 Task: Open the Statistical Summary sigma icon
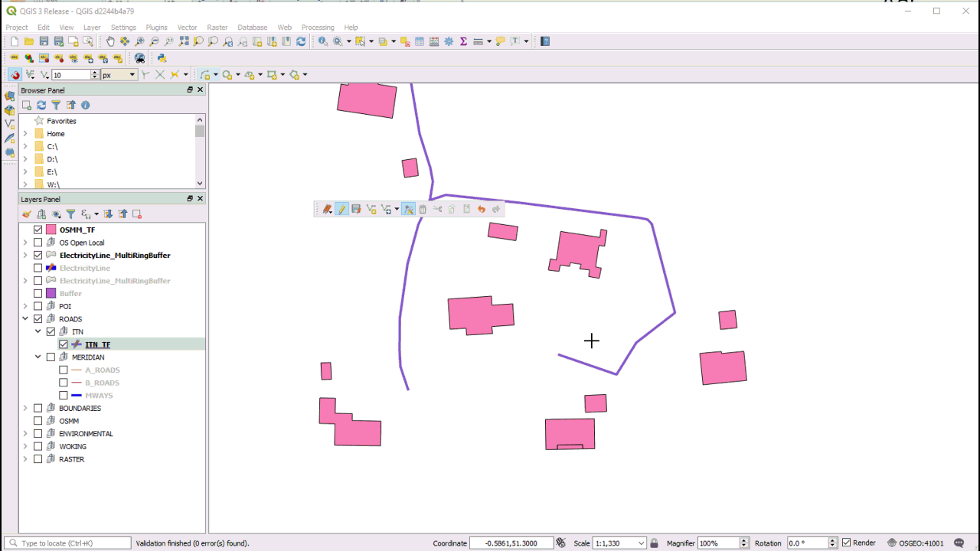463,41
